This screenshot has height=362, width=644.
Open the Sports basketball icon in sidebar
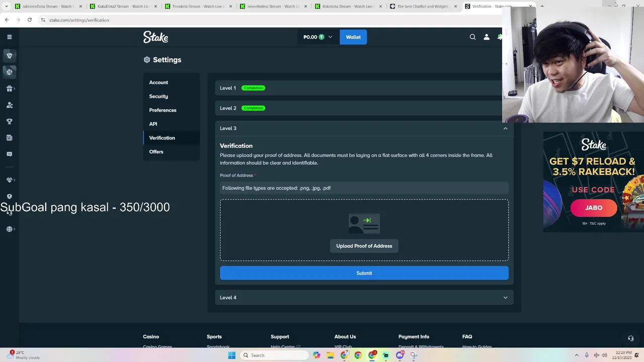[9, 72]
